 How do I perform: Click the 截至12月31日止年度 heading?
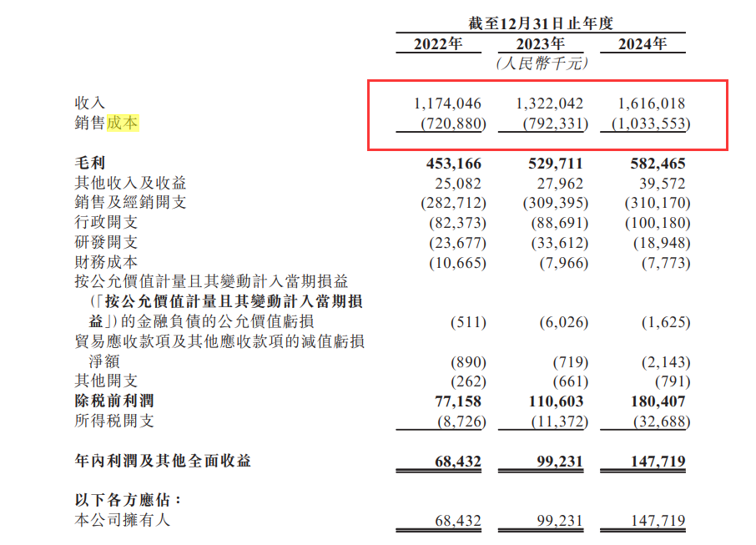(541, 24)
